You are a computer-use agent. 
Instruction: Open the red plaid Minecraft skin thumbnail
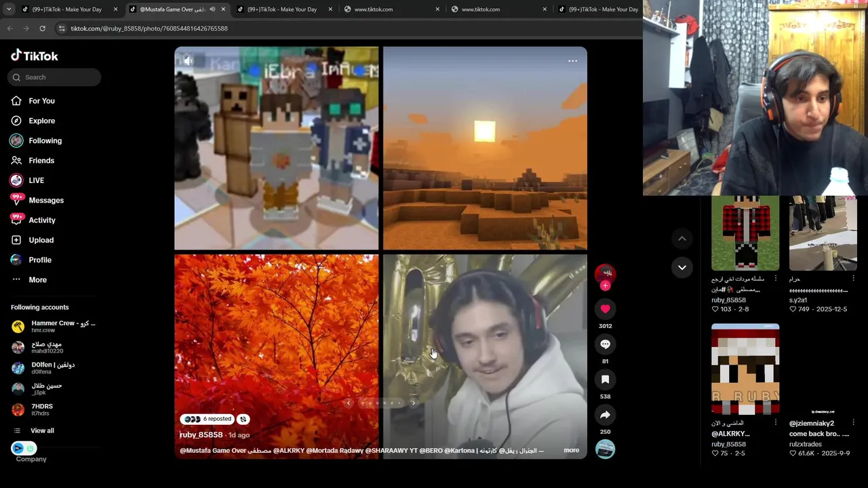tap(745, 233)
